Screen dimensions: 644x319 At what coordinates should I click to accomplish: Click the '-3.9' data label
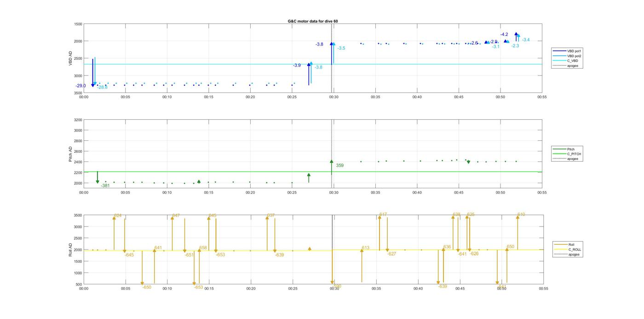tap(297, 65)
